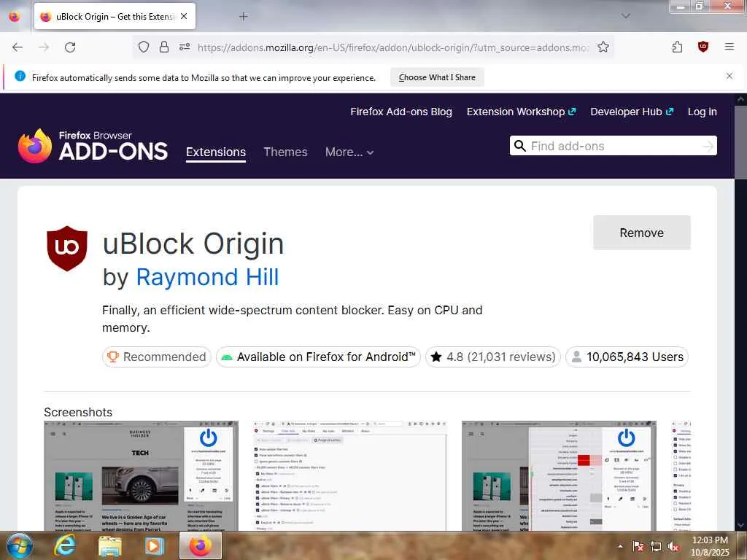Expand the list all tabs chevron

click(x=626, y=16)
